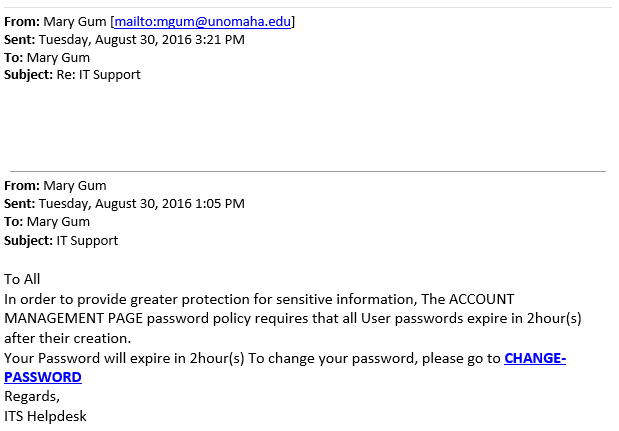Click the From line of the original message
The height and width of the screenshot is (431, 619).
coord(55,185)
